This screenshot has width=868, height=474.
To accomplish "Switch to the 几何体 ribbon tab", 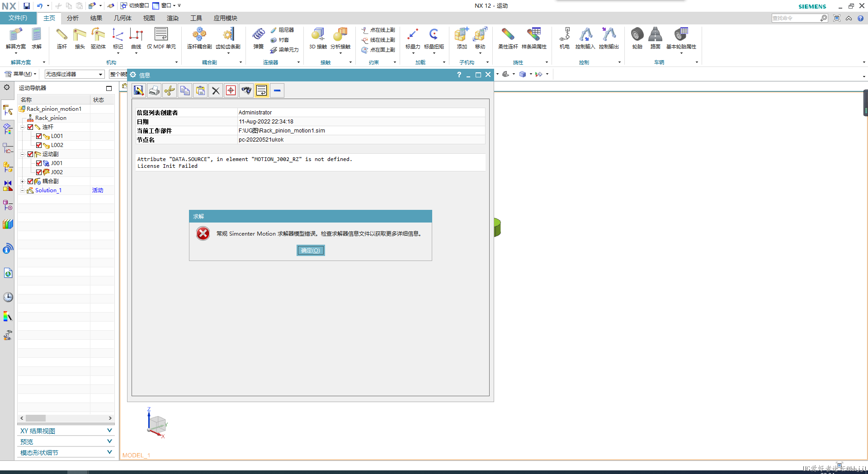I will pos(123,18).
